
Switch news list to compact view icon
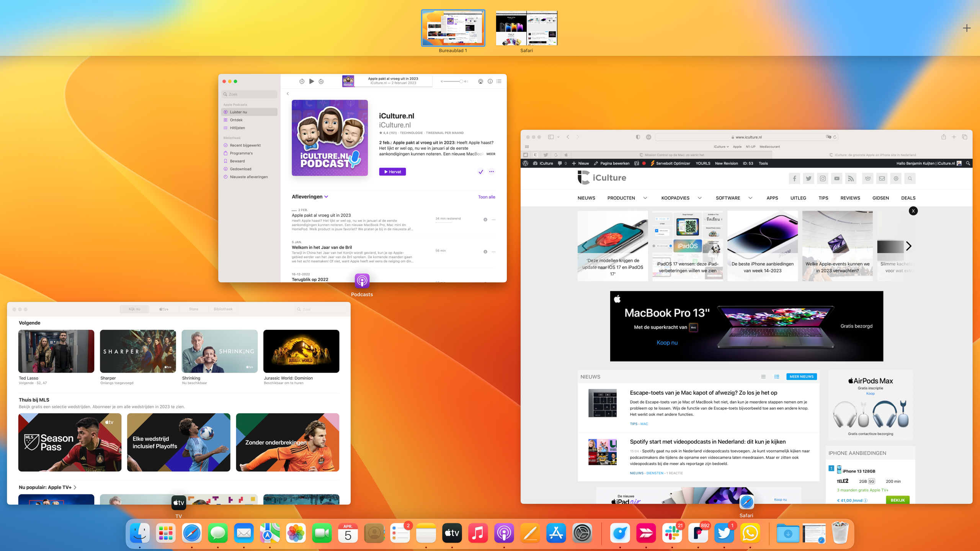click(x=763, y=377)
